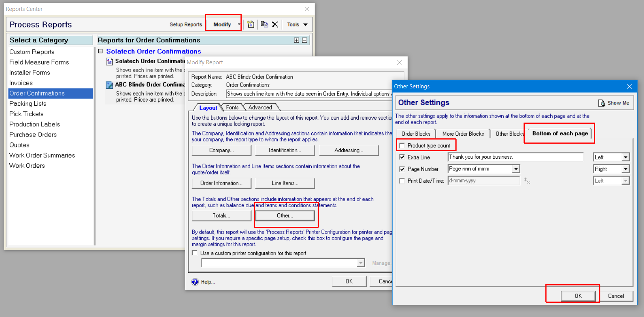Select the Pick Tickets category
Screen dimensions: 644x317
pos(26,114)
